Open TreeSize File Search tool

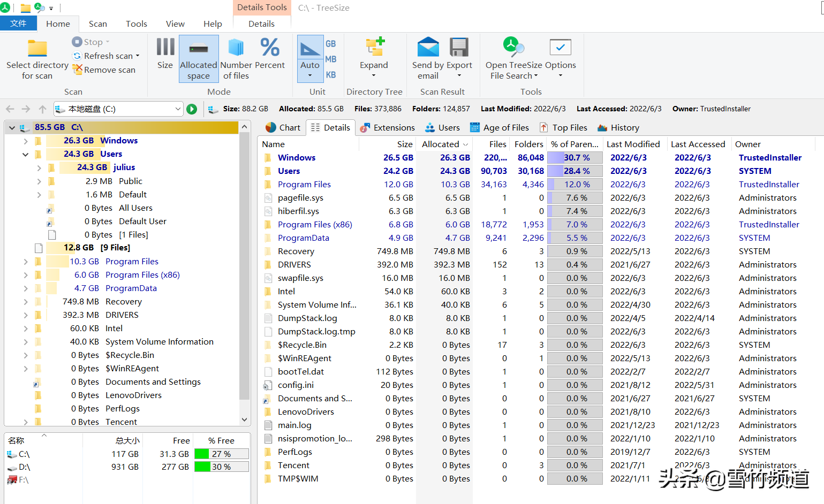tap(513, 54)
